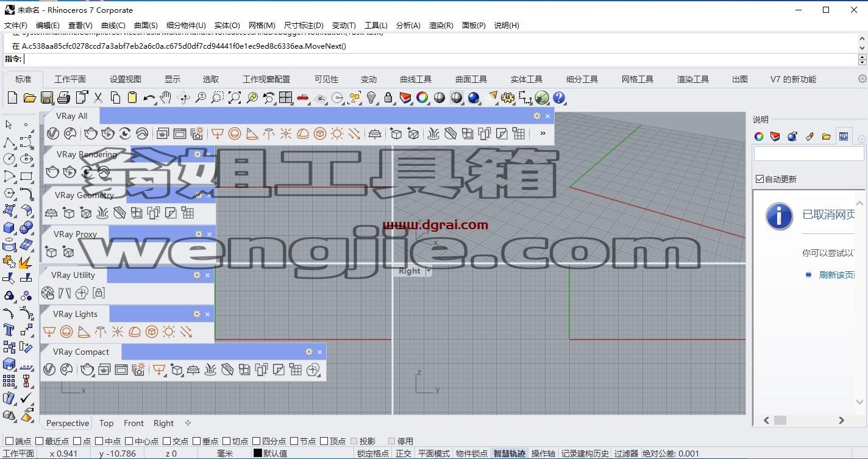Select the Box solid tool in left sidebar
This screenshot has height=459, width=868.
point(9,227)
